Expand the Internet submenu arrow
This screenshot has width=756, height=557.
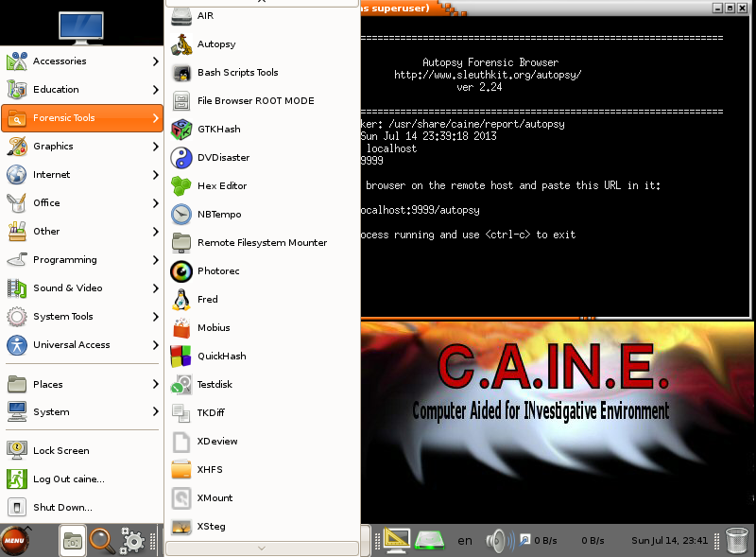155,175
